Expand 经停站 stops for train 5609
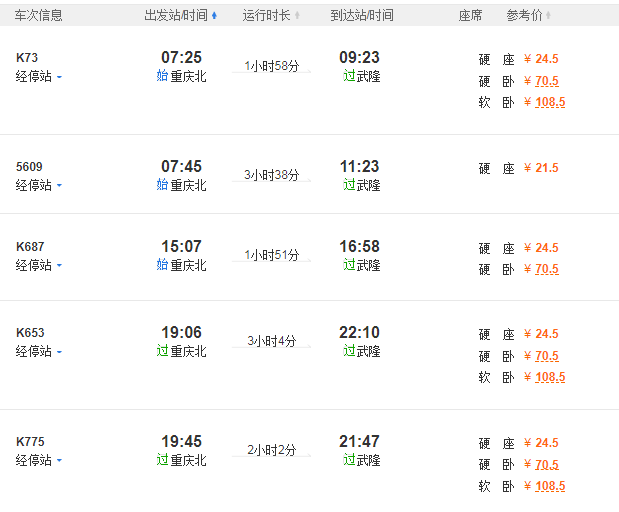 [38, 185]
